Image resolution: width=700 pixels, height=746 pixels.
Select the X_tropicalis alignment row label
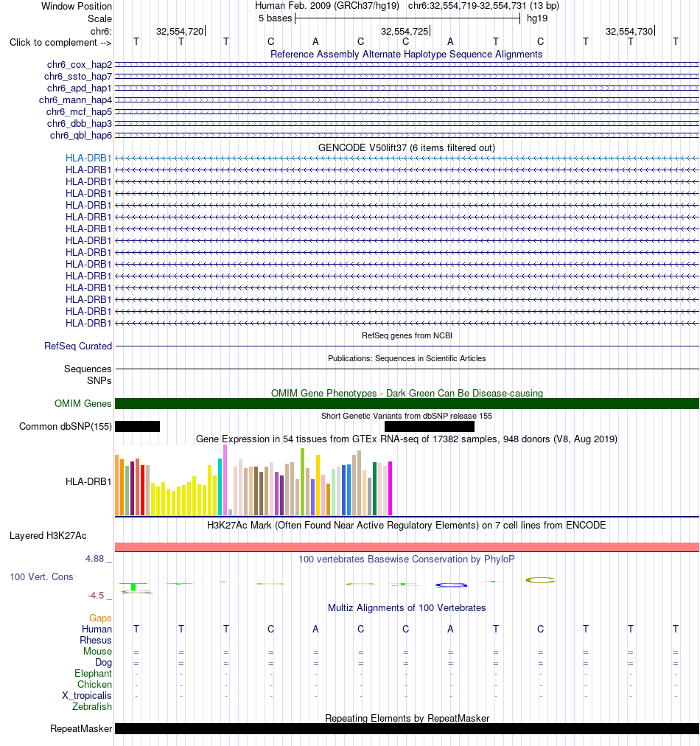pos(86,696)
